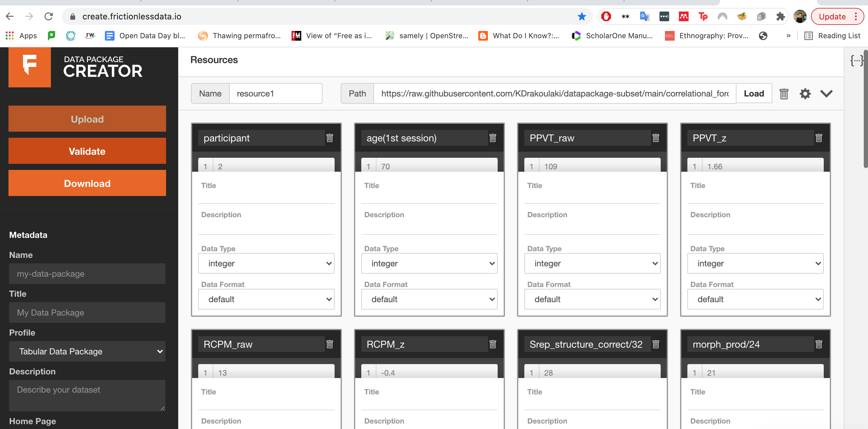Image resolution: width=868 pixels, height=429 pixels.
Task: Expand the resource row using the chevron icon
Action: point(826,93)
